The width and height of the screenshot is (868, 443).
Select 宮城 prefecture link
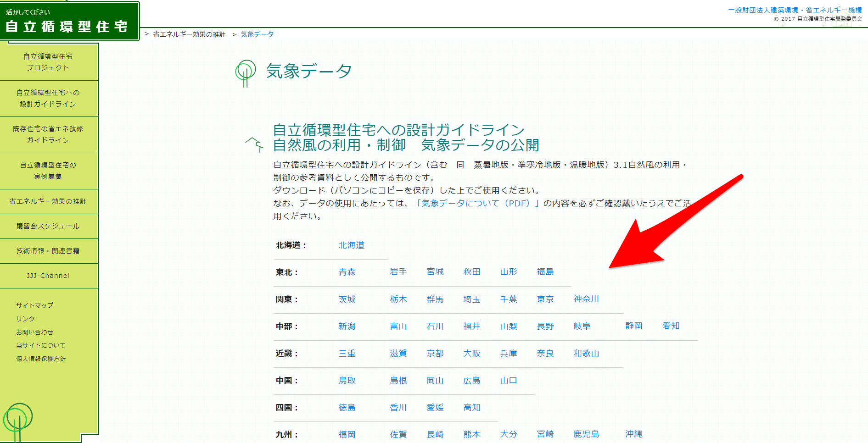pos(435,272)
